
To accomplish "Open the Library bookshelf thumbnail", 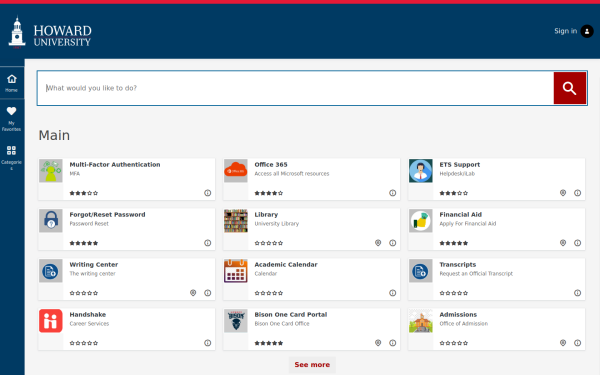I will tap(236, 221).
